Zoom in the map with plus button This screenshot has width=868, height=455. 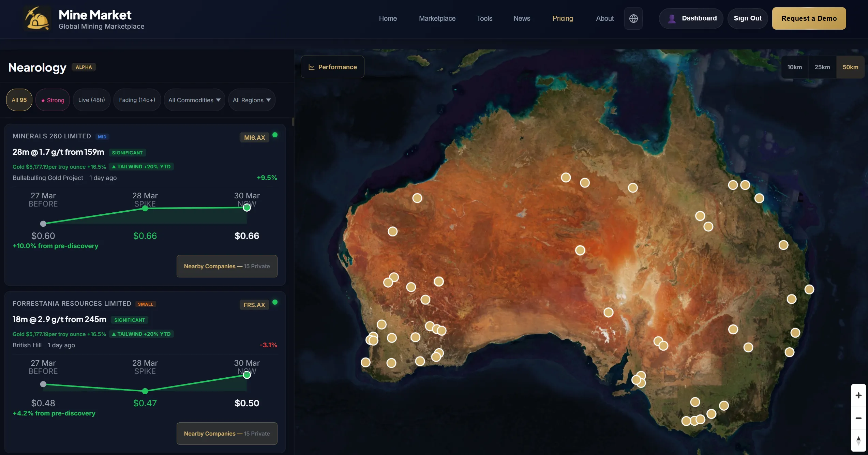tap(858, 395)
